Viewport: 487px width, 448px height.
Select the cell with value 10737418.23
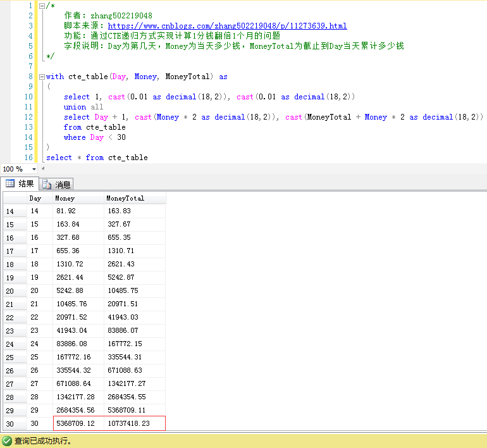[x=134, y=423]
